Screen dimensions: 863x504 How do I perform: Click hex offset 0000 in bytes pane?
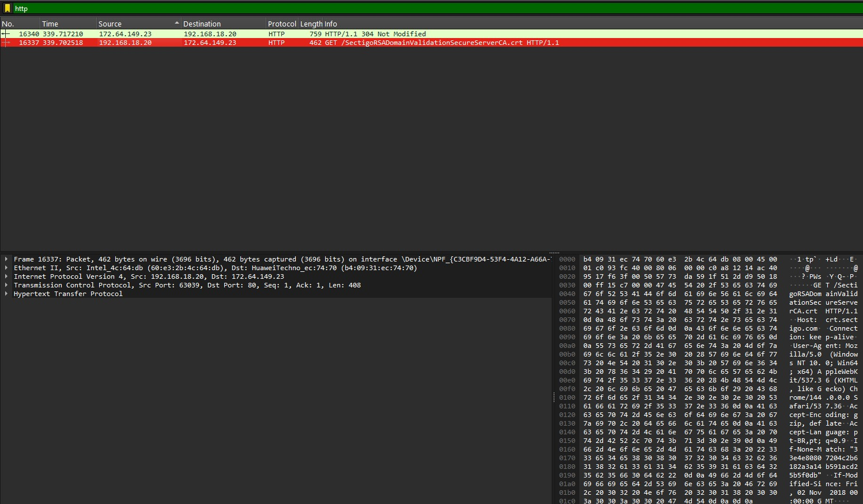(x=567, y=259)
